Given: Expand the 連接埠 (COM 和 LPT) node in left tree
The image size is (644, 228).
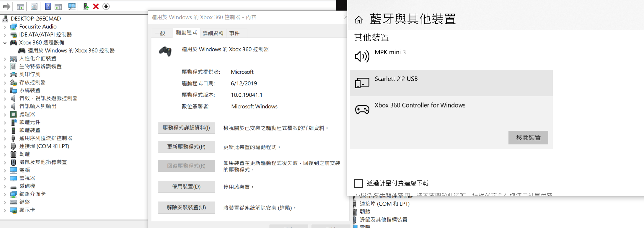Looking at the screenshot, I should [x=5, y=146].
